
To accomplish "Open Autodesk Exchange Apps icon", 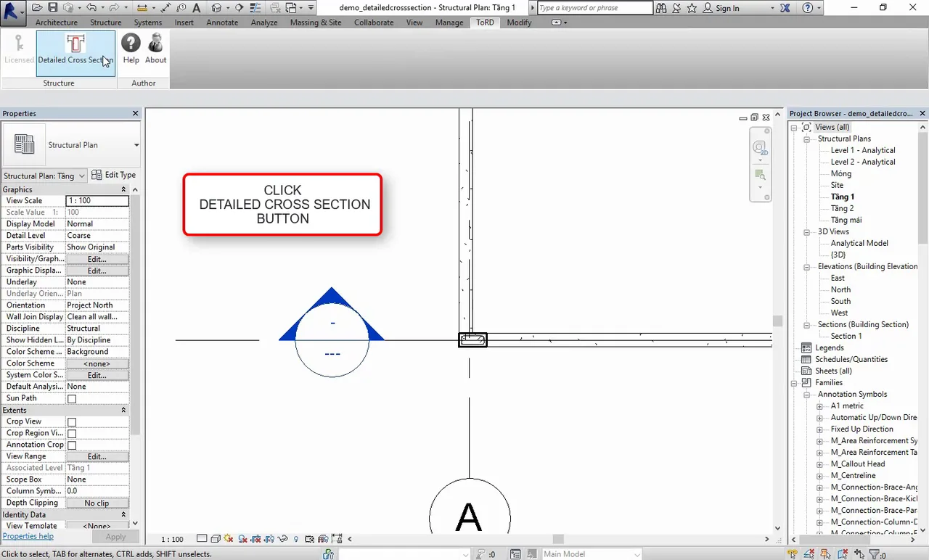I will [x=787, y=8].
